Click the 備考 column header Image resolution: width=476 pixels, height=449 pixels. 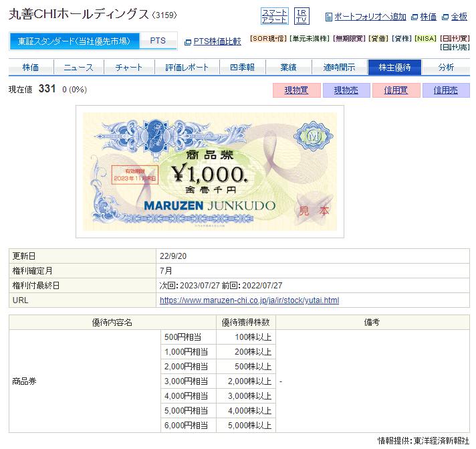(x=372, y=323)
